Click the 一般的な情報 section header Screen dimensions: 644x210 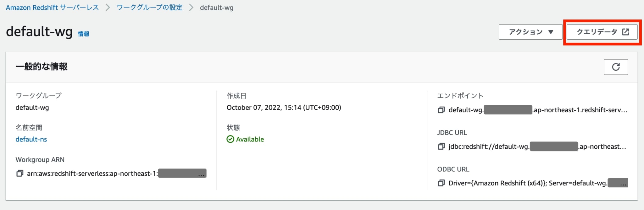tap(42, 67)
